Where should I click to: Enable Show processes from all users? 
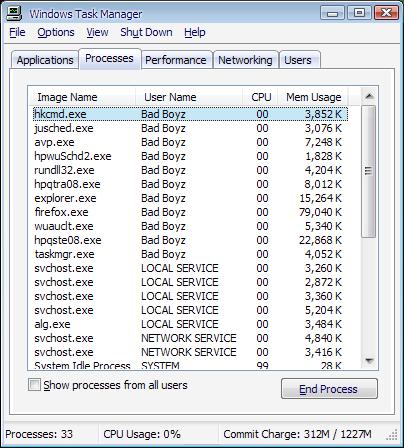coord(34,385)
